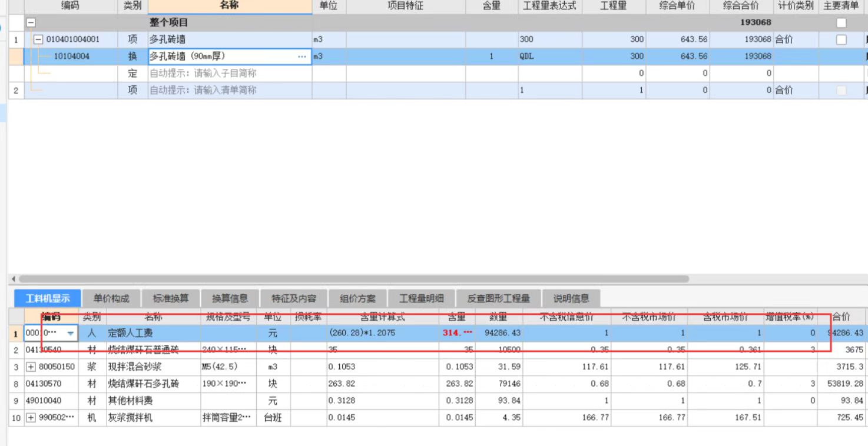Viewport: 868px width, 446px height.
Task: Collapse the 010401004001 bill item
Action: 38,39
